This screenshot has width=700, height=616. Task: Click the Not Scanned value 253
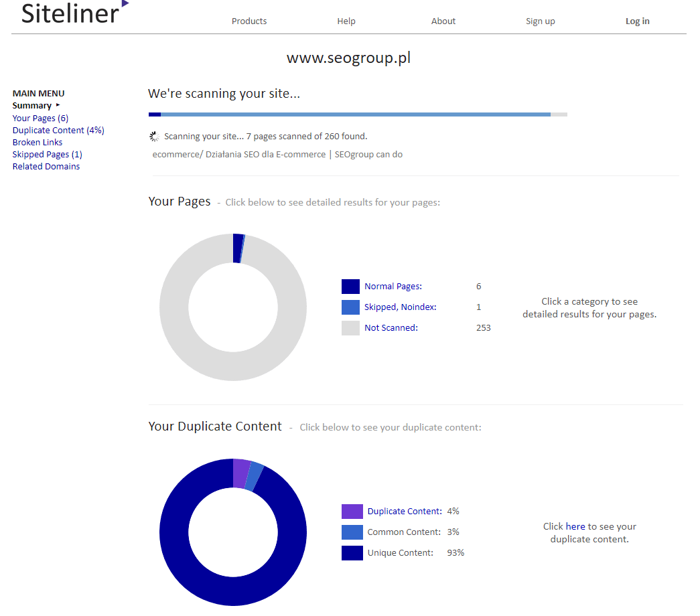pos(484,327)
